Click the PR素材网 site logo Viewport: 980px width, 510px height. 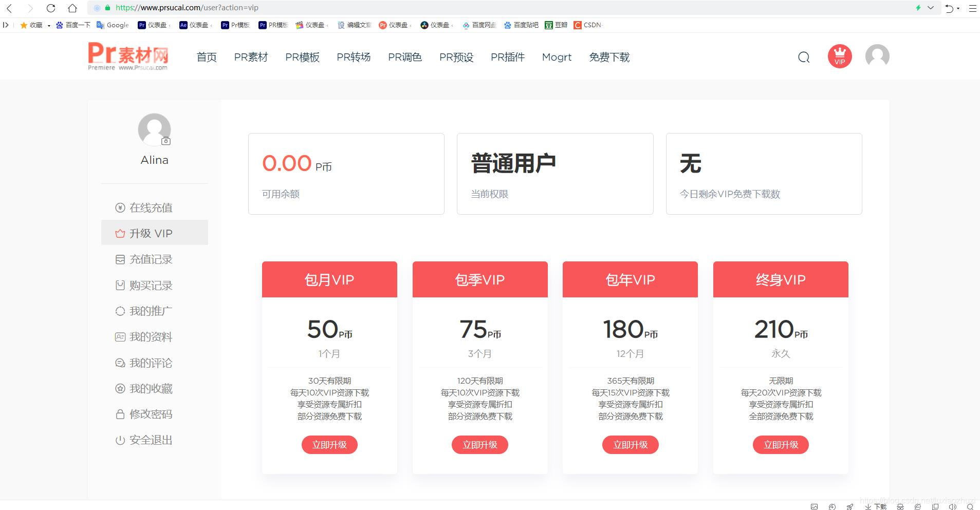click(128, 56)
